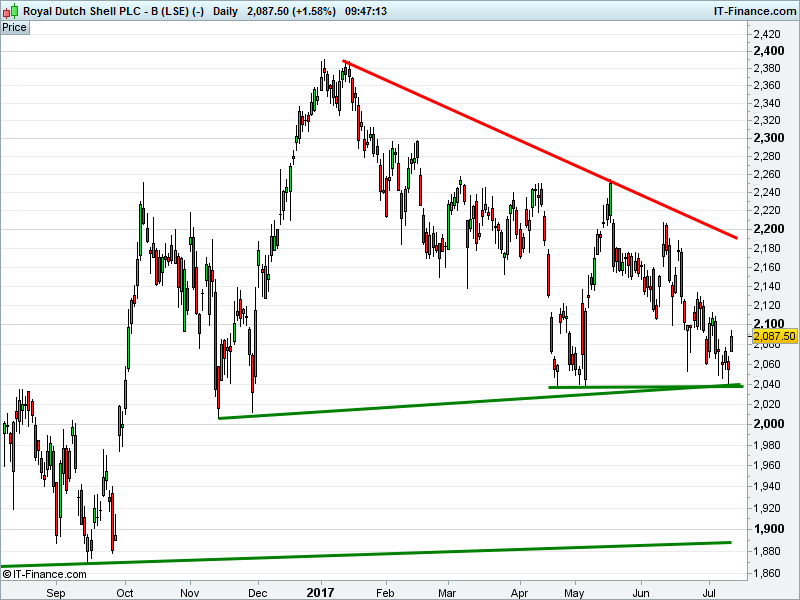Click the 2017 marker on the date axis
800x600 pixels.
[x=322, y=587]
